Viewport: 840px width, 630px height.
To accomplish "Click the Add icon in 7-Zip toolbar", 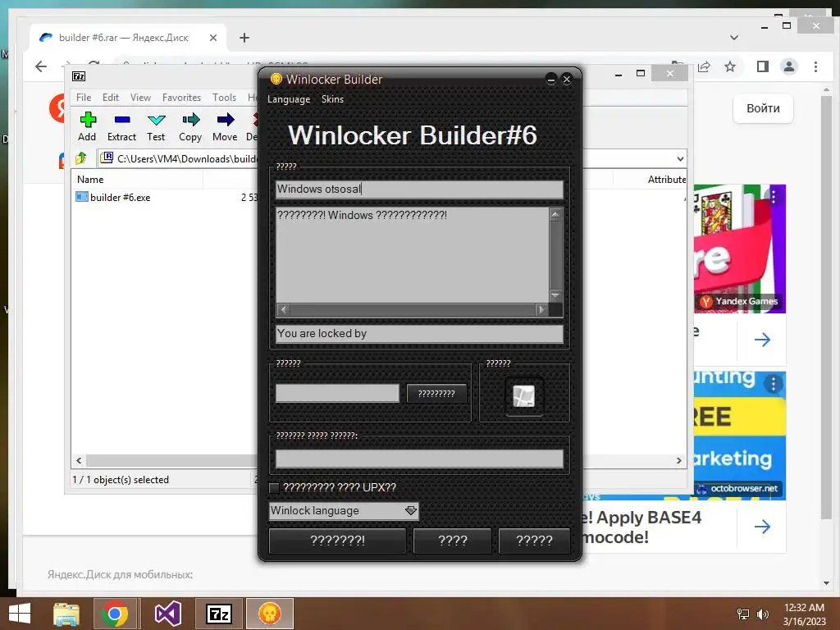I will tap(87, 120).
